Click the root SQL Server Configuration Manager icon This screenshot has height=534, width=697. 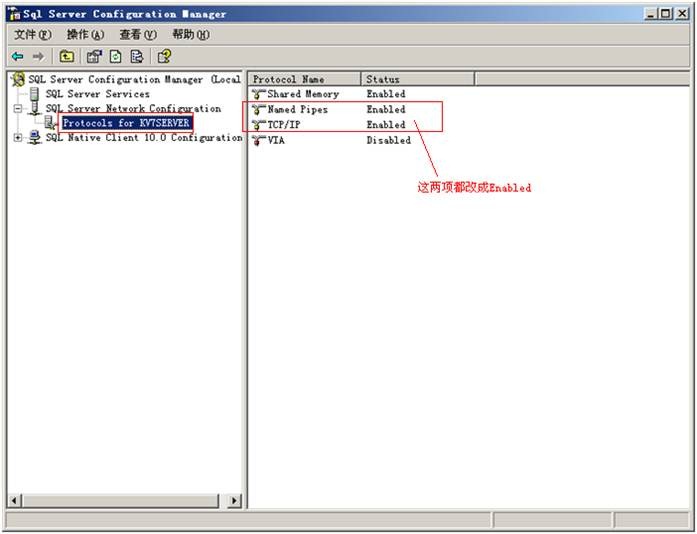18,79
